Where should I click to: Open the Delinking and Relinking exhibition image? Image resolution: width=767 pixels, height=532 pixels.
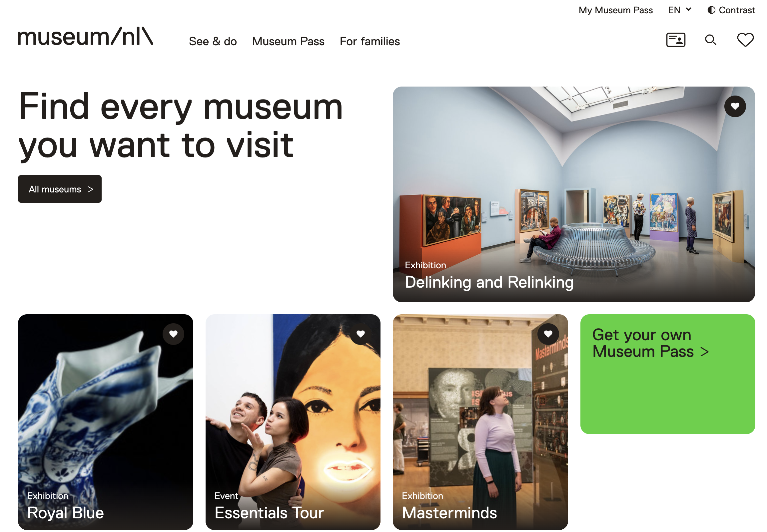[574, 194]
